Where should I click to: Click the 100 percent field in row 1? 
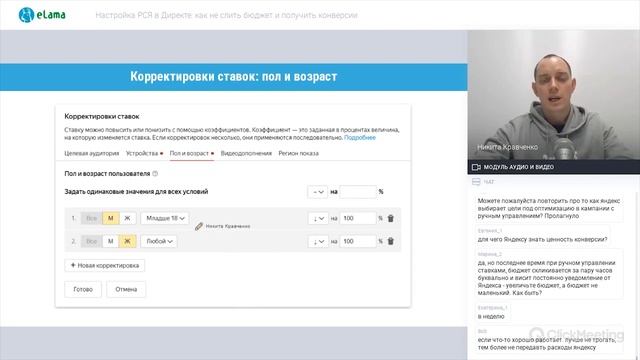358,218
